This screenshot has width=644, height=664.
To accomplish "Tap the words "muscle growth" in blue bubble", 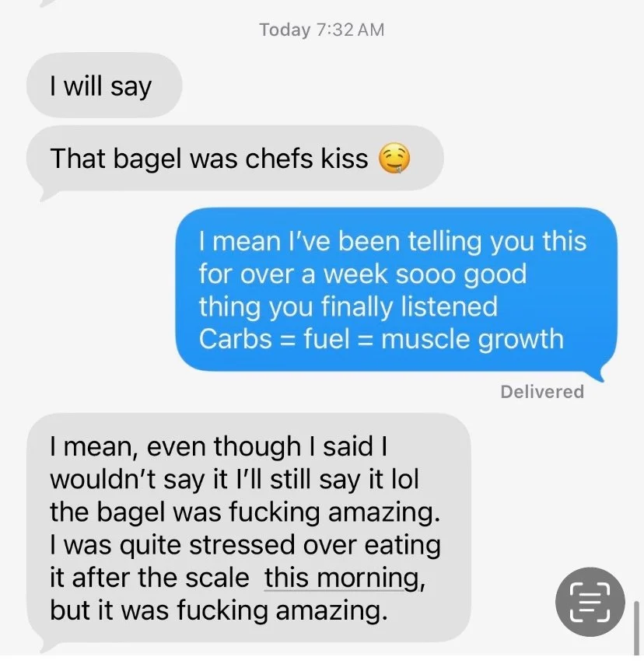I will point(472,340).
